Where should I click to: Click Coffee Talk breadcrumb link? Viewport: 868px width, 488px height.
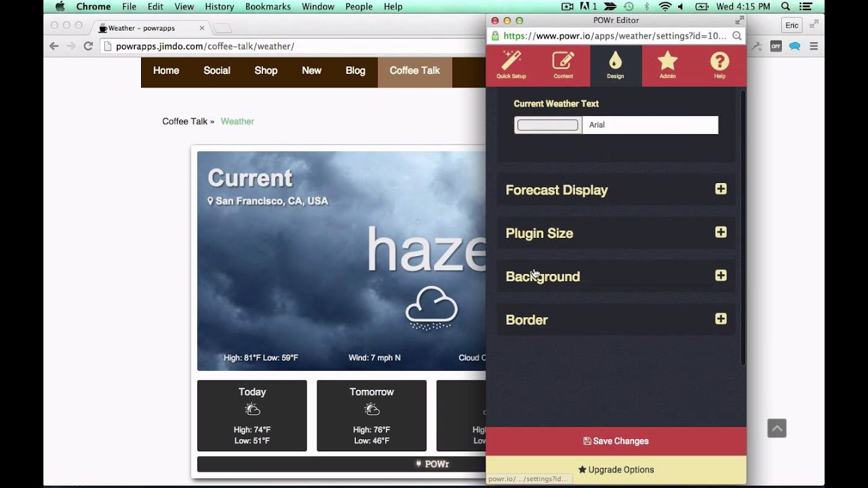(184, 121)
